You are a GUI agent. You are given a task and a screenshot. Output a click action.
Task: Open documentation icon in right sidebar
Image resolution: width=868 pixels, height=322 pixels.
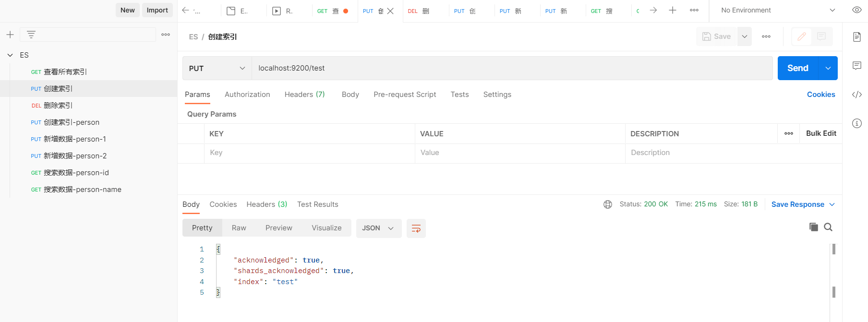tap(857, 37)
